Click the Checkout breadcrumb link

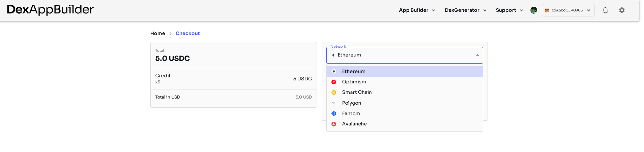[x=187, y=33]
